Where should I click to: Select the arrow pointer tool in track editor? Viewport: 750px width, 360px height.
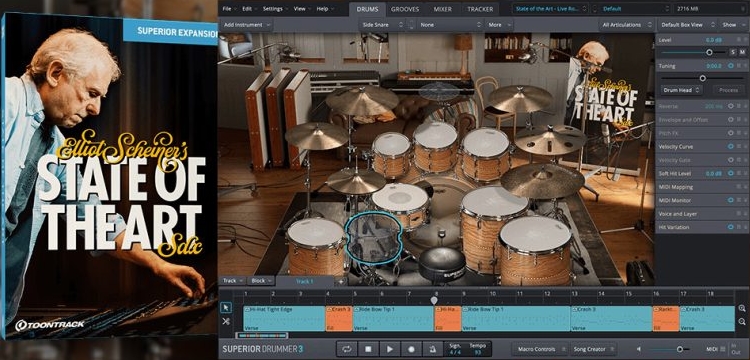pos(226,308)
